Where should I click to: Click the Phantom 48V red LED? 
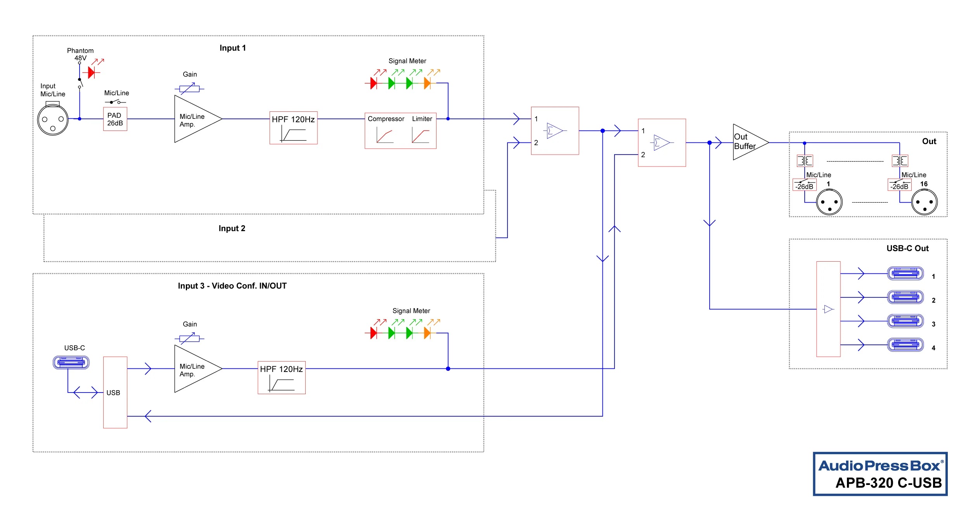click(92, 72)
